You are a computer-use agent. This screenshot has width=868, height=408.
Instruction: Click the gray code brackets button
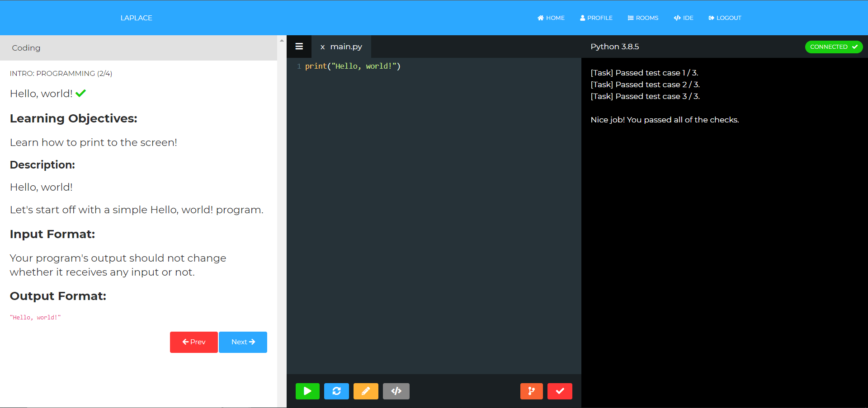point(396,391)
